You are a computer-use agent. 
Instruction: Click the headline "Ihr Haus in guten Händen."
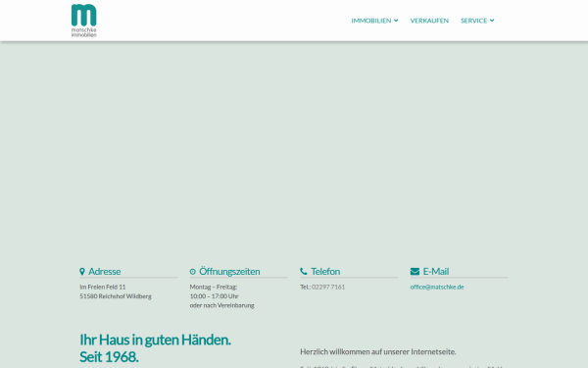pyautogui.click(x=155, y=340)
